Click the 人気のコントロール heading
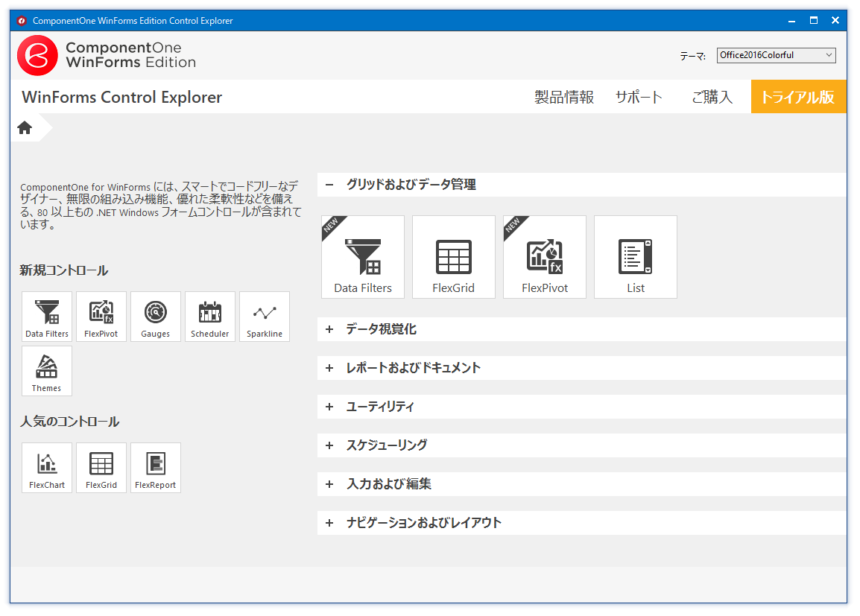The image size is (860, 616). (69, 422)
